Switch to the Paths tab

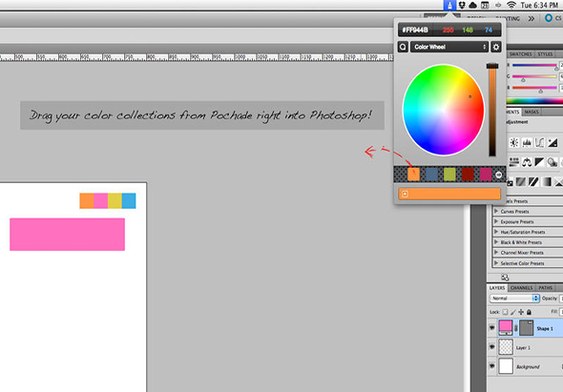tap(546, 288)
